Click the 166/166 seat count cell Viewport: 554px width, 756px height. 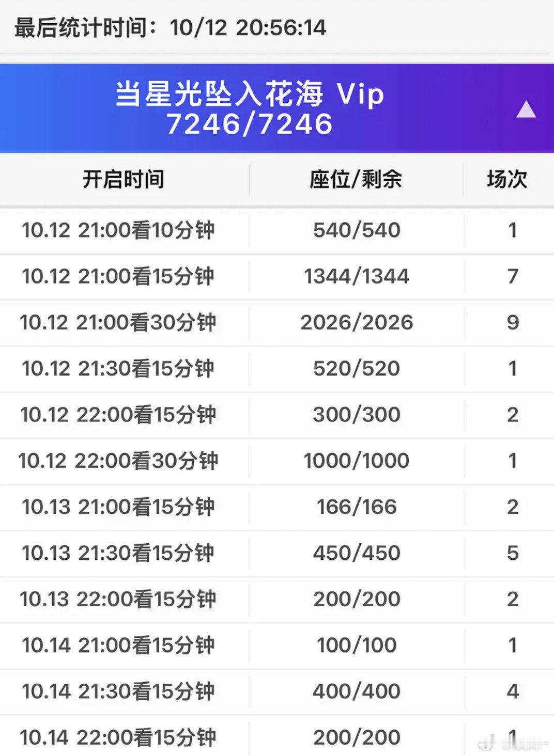[x=357, y=507]
